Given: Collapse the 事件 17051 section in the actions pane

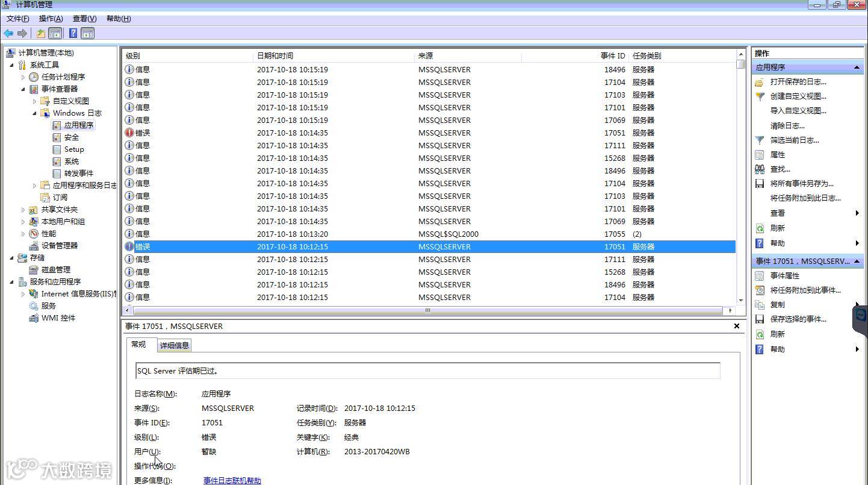Looking at the screenshot, I should [857, 261].
